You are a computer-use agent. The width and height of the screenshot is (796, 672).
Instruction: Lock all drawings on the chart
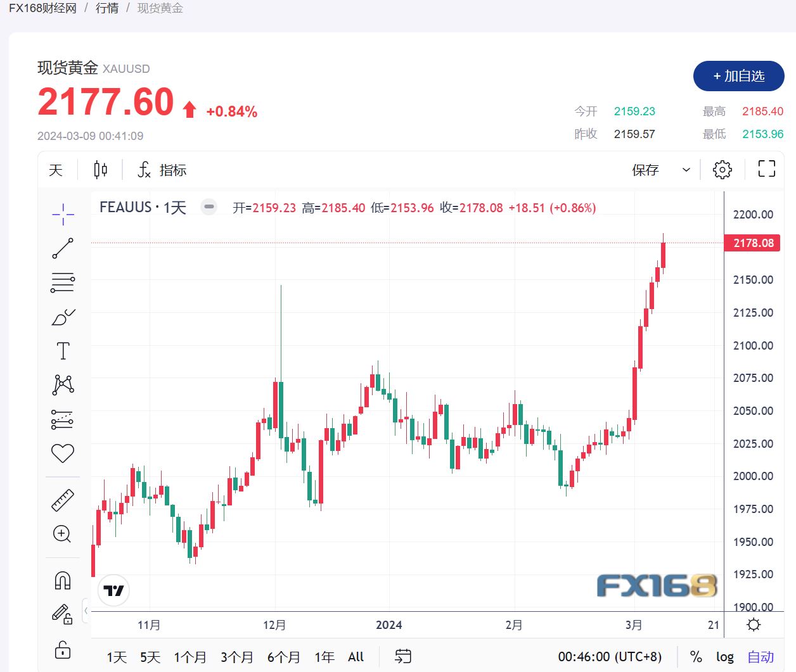62,650
